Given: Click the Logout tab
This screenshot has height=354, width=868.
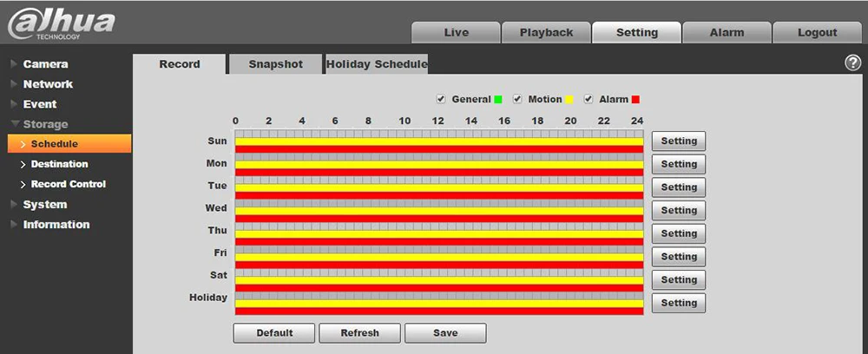Looking at the screenshot, I should pyautogui.click(x=817, y=33).
